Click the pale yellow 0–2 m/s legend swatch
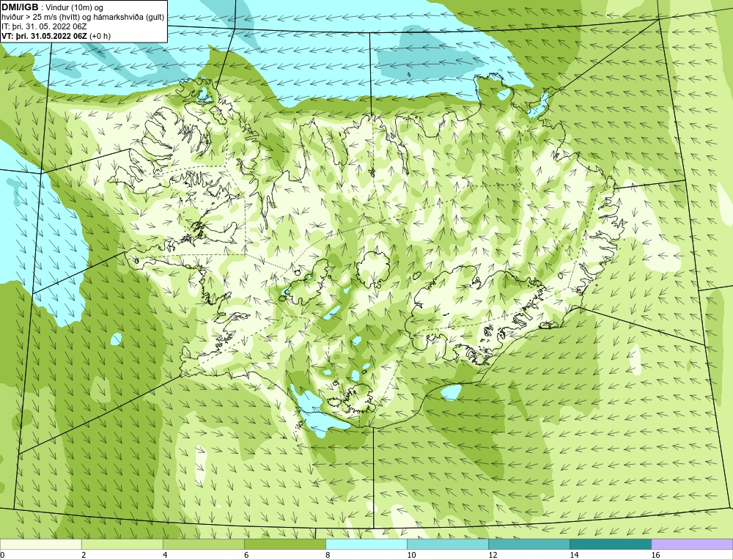 pos(40,544)
